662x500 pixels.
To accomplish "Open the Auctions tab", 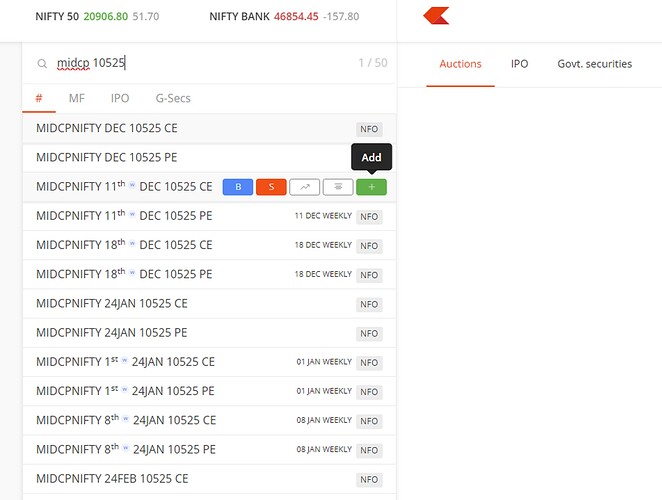I will point(460,64).
